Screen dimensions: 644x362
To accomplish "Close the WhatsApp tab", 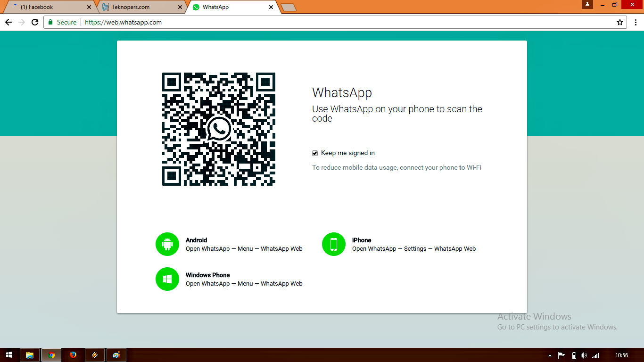I will (x=271, y=7).
